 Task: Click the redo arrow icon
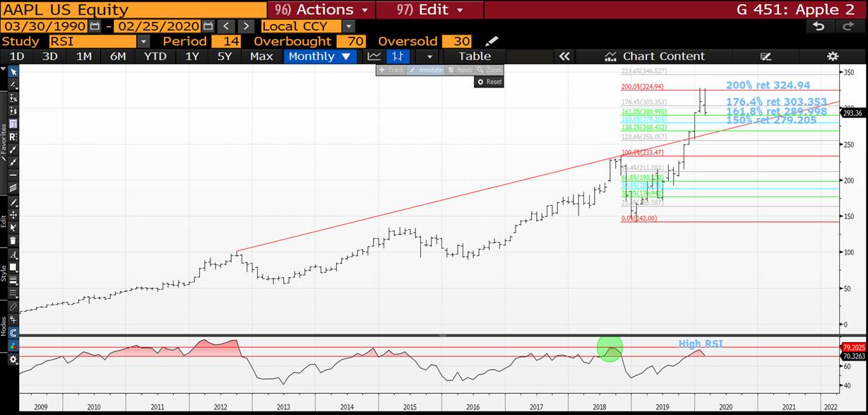tap(848, 26)
